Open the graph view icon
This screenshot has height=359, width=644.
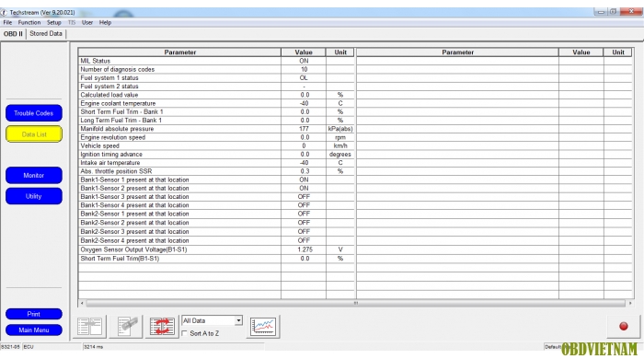pyautogui.click(x=263, y=327)
